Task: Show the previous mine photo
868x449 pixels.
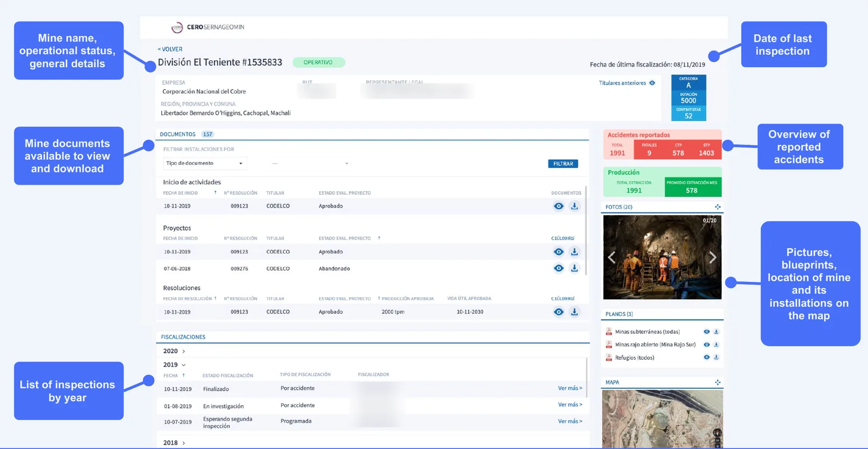Action: coord(612,258)
